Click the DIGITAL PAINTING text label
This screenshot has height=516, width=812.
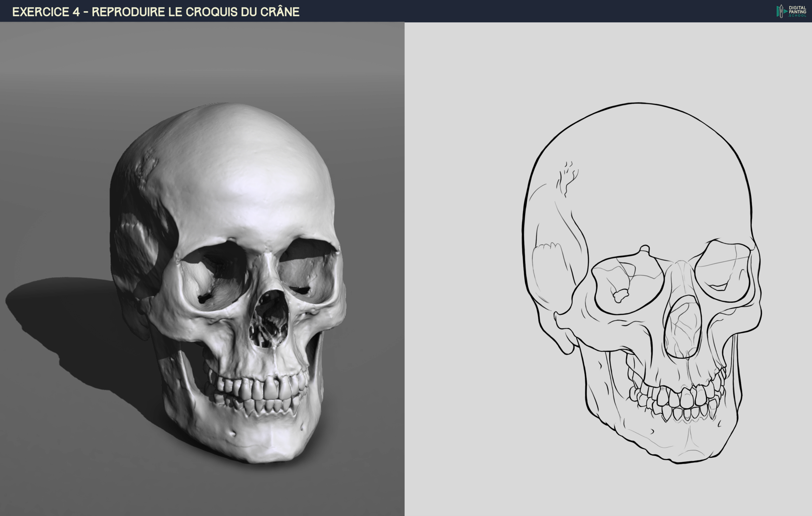(x=798, y=9)
